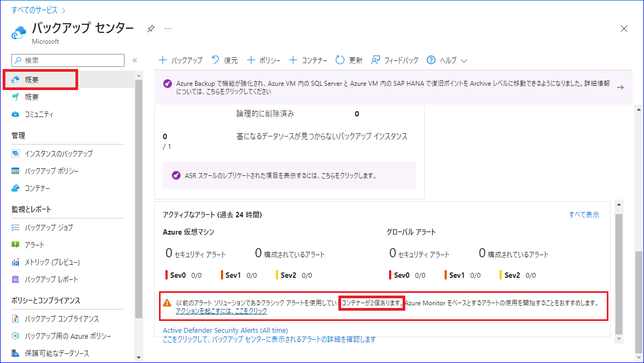Click the alerts panel scrollbar up arrow

619,204
